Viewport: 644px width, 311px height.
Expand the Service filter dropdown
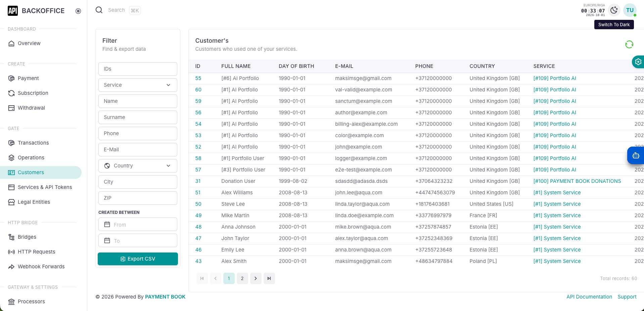click(138, 85)
